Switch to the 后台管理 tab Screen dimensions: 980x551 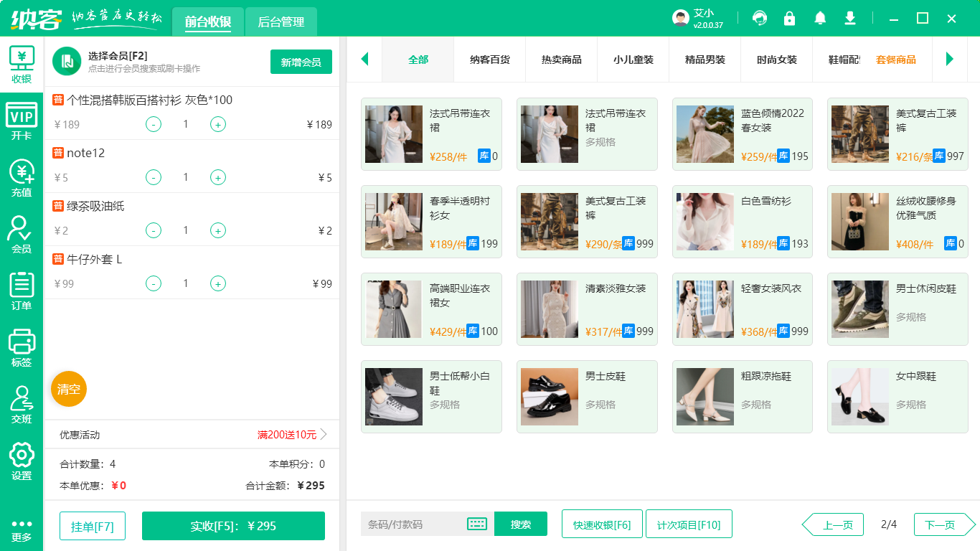281,22
